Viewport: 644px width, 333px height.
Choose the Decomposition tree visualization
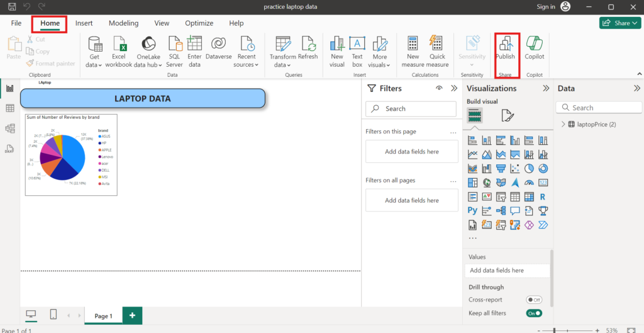tap(501, 211)
